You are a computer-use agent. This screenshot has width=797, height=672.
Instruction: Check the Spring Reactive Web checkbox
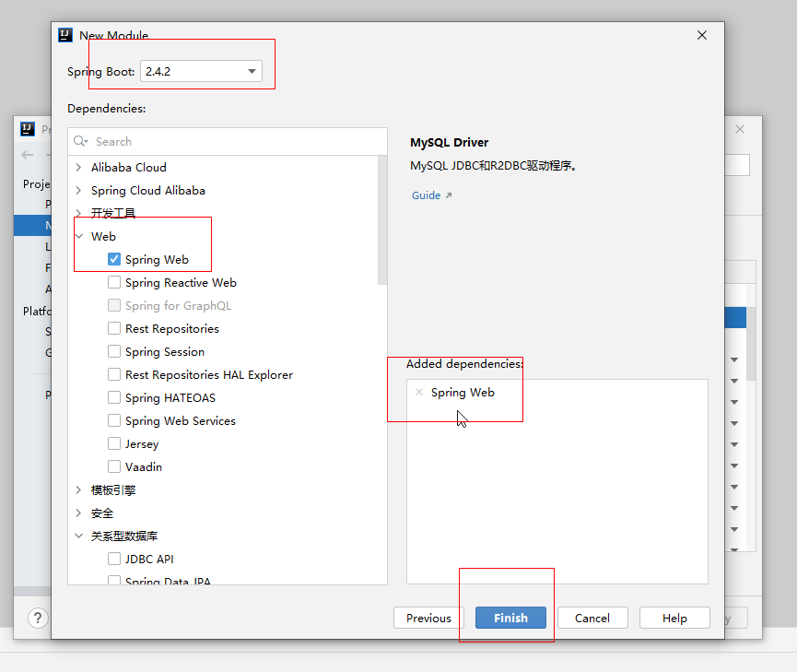[x=114, y=282]
